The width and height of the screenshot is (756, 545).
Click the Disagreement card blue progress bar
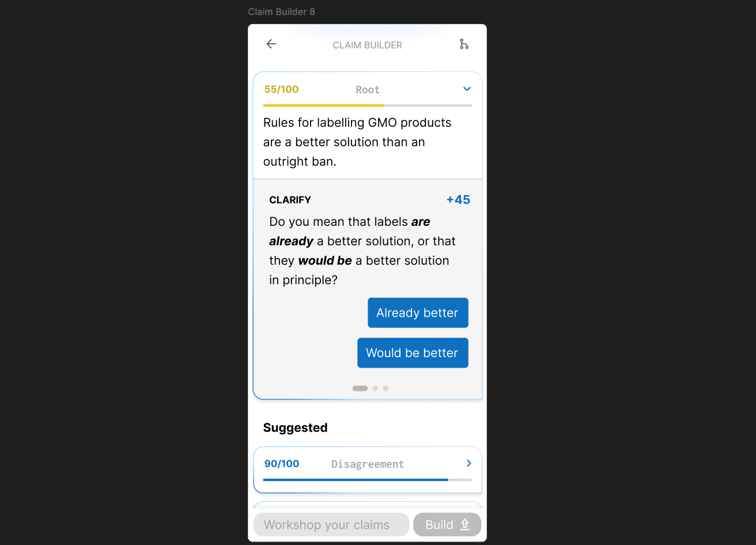(x=367, y=480)
